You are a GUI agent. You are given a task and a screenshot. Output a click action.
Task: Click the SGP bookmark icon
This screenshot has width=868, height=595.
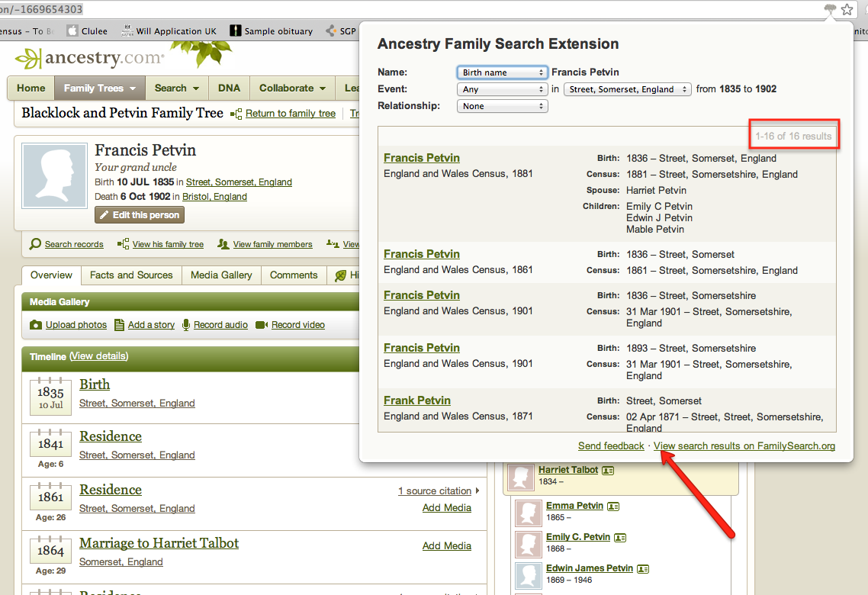331,31
